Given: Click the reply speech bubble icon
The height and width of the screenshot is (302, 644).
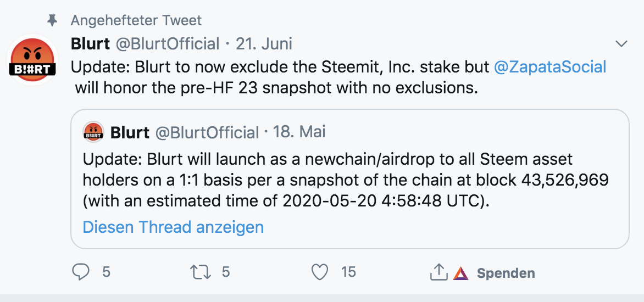Looking at the screenshot, I should click(x=80, y=272).
